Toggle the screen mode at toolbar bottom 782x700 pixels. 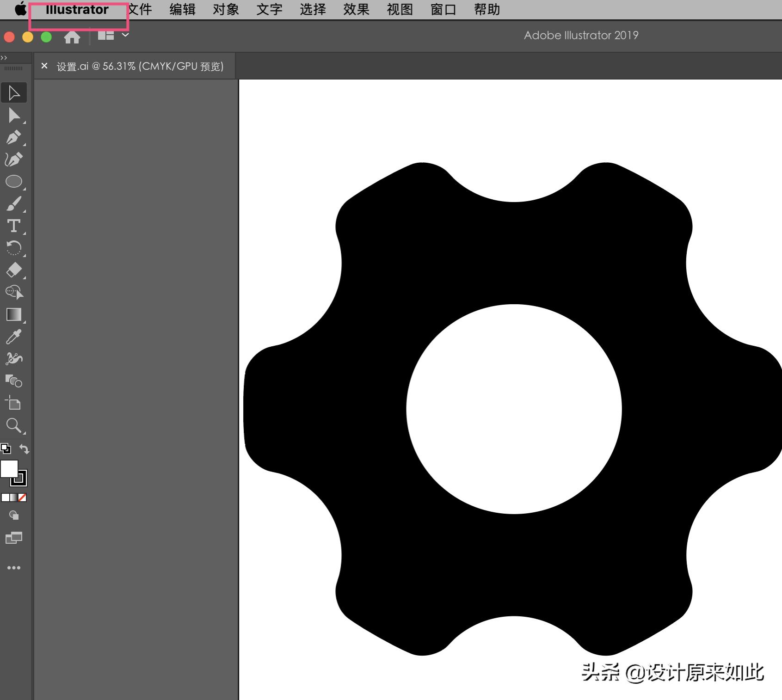(14, 538)
